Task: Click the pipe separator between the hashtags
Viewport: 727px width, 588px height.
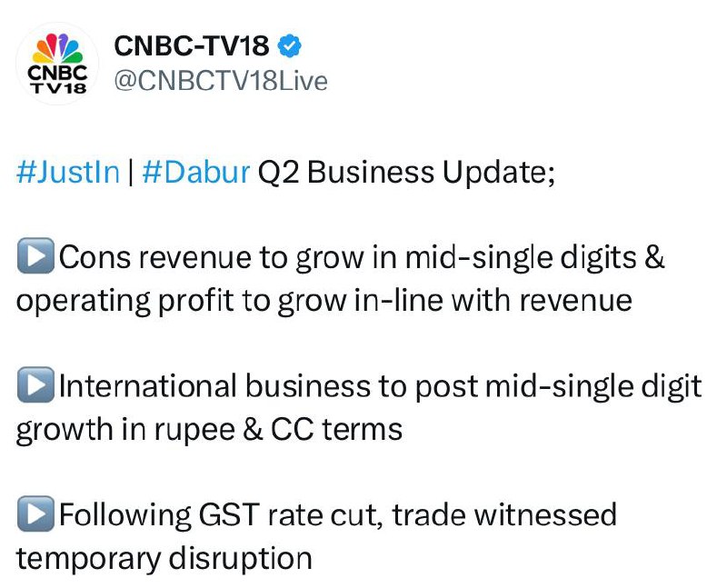Action: point(130,172)
